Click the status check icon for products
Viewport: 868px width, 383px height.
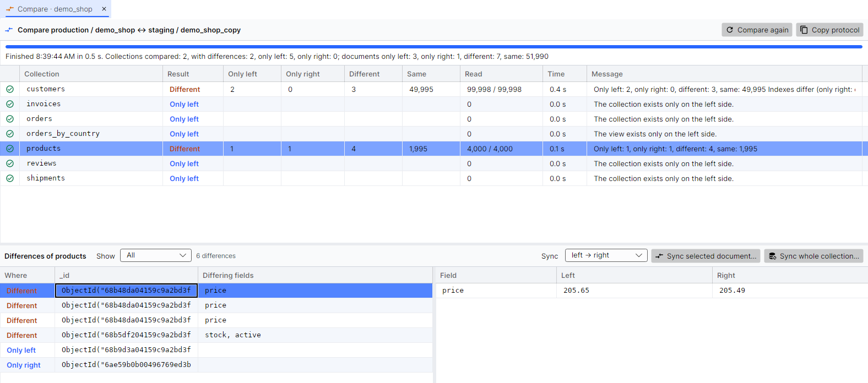[10, 149]
